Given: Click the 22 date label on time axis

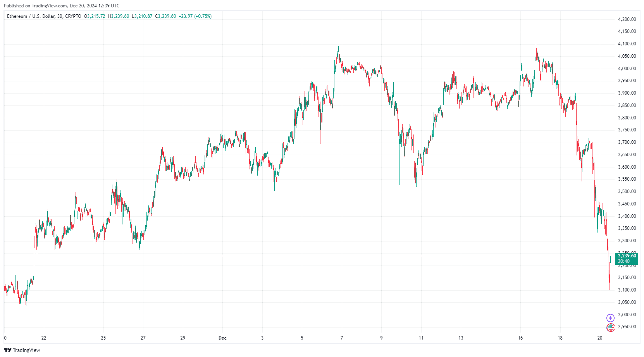Looking at the screenshot, I should (x=44, y=338).
